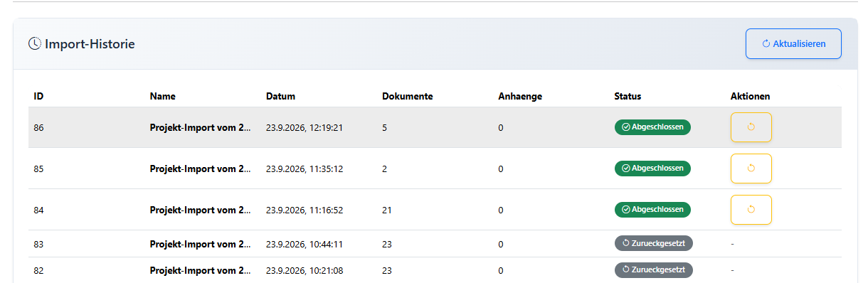
Task: Click Dokumente value 23 in row 82
Action: pyautogui.click(x=387, y=271)
